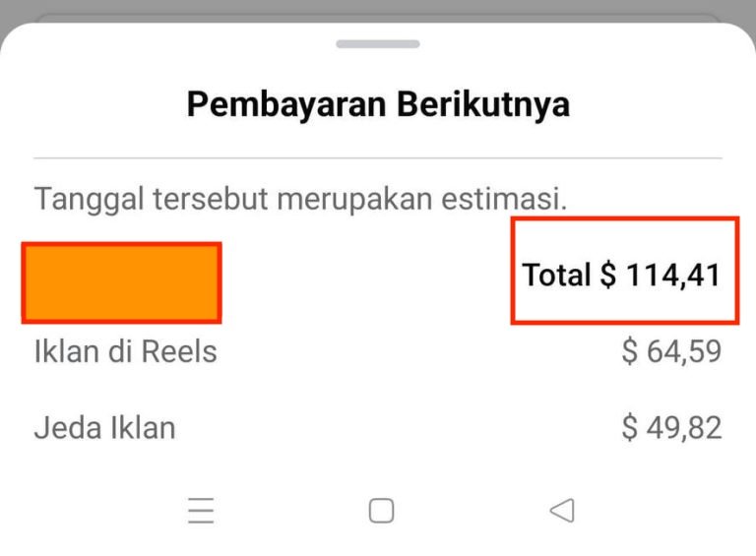756x556 pixels.
Task: Click the Total $ 114,41 amount
Action: tap(621, 276)
